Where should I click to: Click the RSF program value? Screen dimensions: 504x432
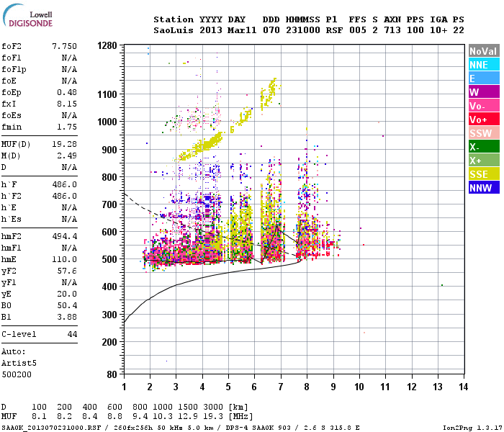[334, 30]
